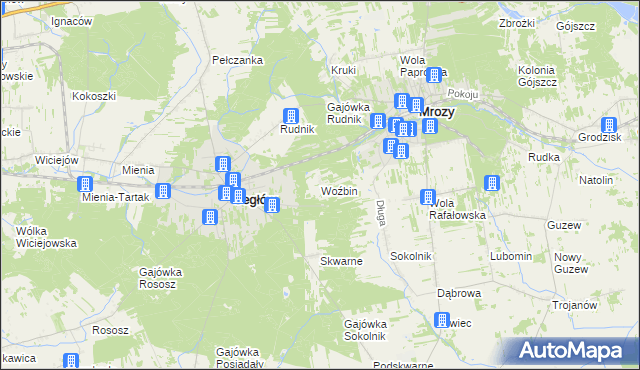Viewport: 640px width, 370px height.
Task: Click the Mienia village label
Action: point(138,170)
